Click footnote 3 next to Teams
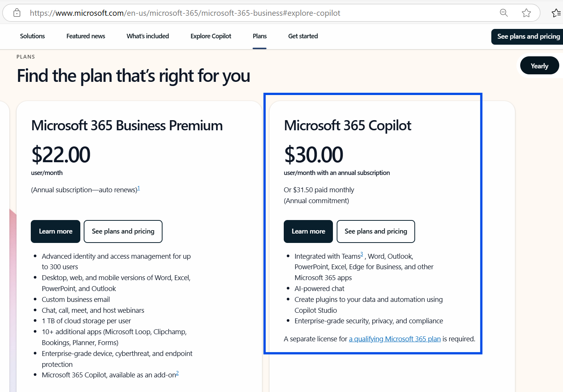This screenshot has width=563, height=392. [361, 254]
